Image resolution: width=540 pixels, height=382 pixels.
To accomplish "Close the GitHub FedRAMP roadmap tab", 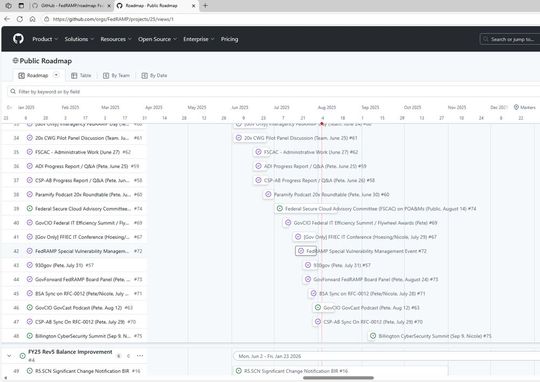I will pos(108,6).
